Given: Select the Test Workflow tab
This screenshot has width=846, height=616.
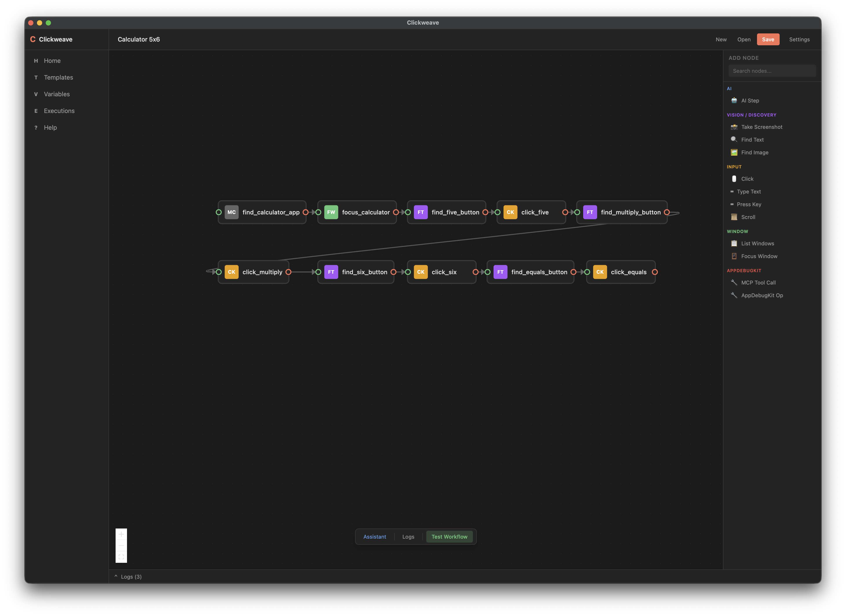Looking at the screenshot, I should [450, 537].
